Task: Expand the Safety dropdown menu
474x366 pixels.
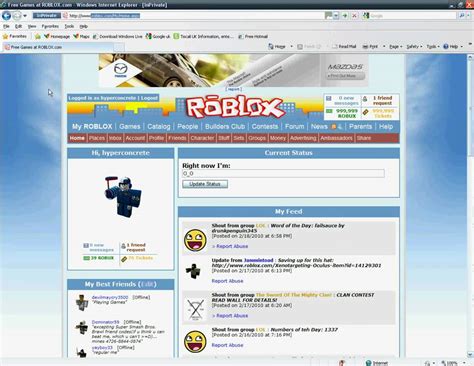Action: pos(414,47)
